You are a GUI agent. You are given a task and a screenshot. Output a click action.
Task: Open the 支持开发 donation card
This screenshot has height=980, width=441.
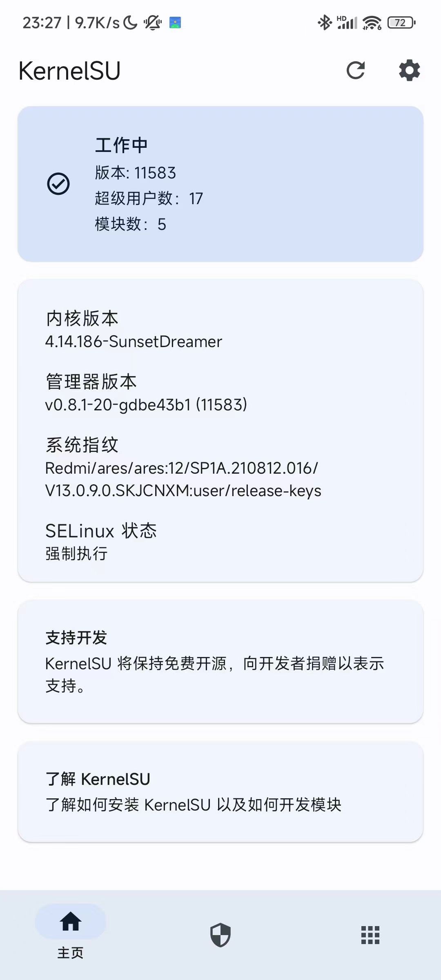pyautogui.click(x=220, y=661)
